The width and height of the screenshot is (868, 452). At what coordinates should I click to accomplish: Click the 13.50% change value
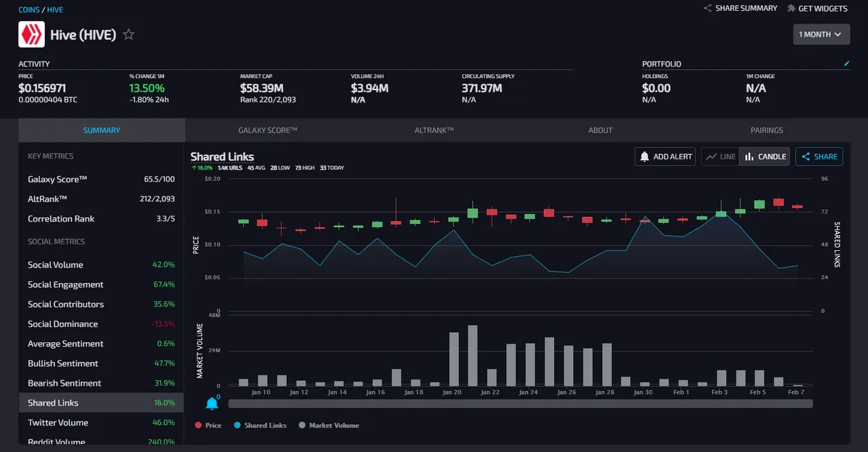(x=147, y=88)
